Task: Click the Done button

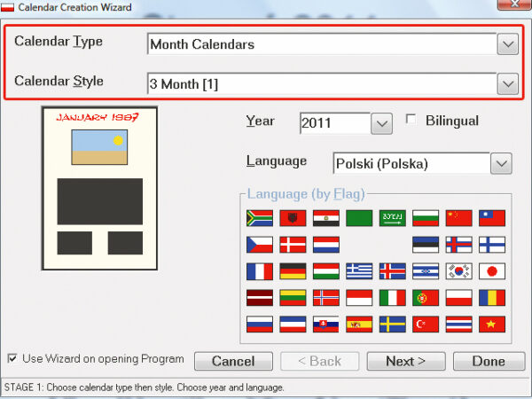Action: point(489,361)
